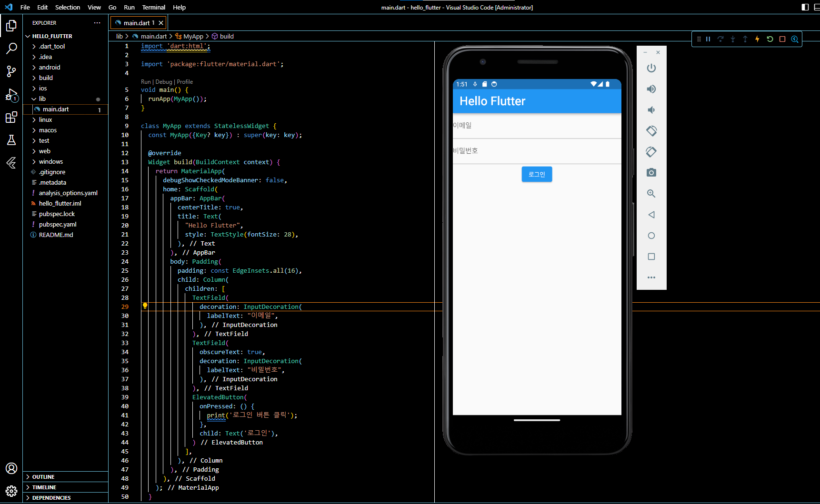Open the Run menu
Screen dimensions: 820x504
(x=129, y=7)
